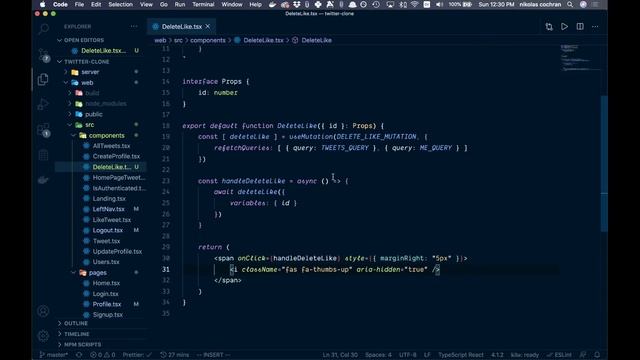Open Signup.tsx under pages
This screenshot has height=360, width=640.
click(x=107, y=315)
